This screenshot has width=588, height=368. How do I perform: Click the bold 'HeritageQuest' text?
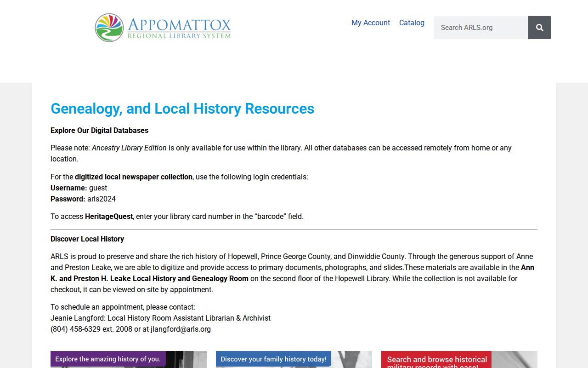(x=109, y=216)
